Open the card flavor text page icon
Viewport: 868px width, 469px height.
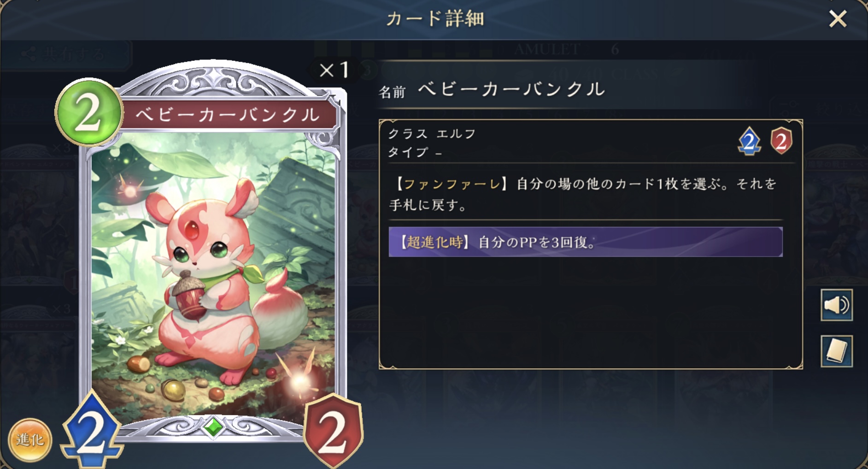[x=836, y=351]
